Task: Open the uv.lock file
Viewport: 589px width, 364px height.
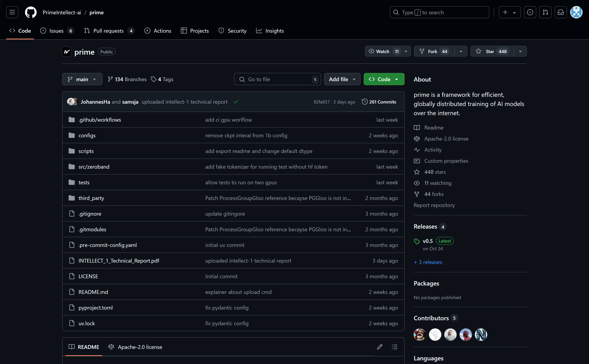Action: pyautogui.click(x=87, y=323)
